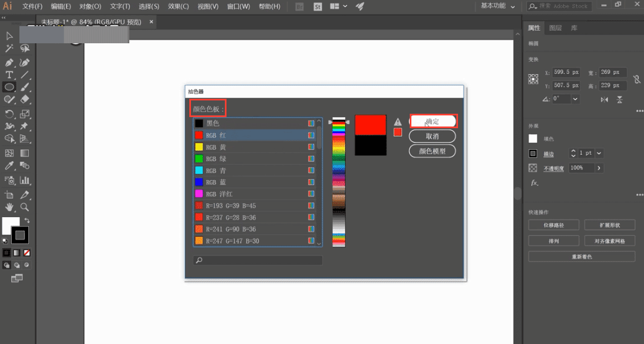Screen dimensions: 644x344
Task: Select the Zoom magnifier tool
Action: 24,207
